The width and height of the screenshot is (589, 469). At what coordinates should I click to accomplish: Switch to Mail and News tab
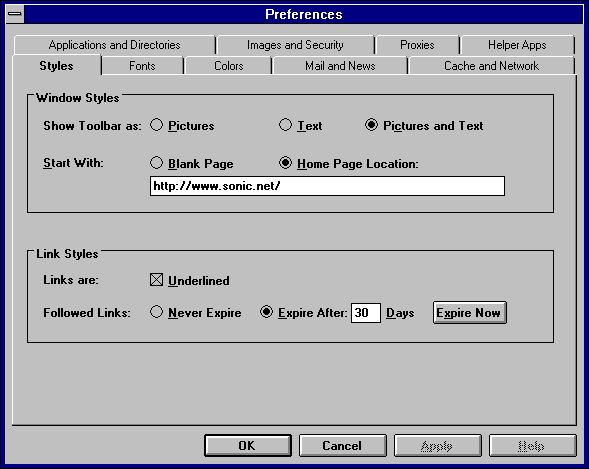[340, 66]
